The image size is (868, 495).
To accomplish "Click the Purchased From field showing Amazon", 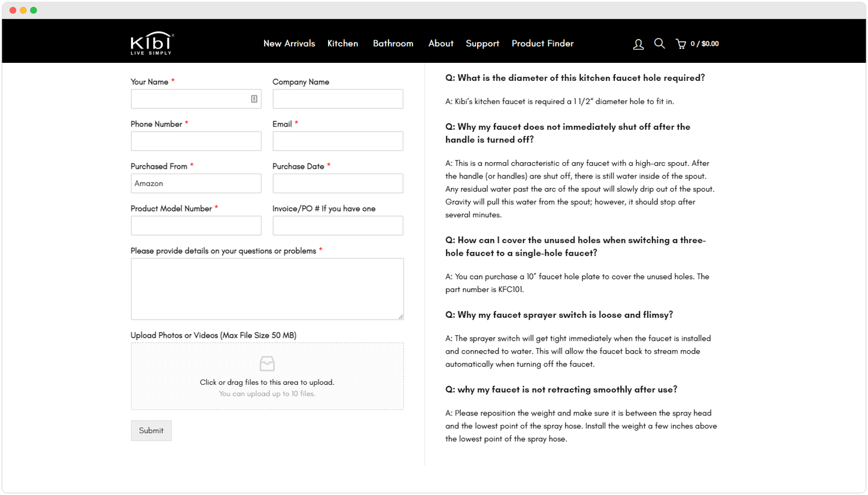I will [196, 183].
